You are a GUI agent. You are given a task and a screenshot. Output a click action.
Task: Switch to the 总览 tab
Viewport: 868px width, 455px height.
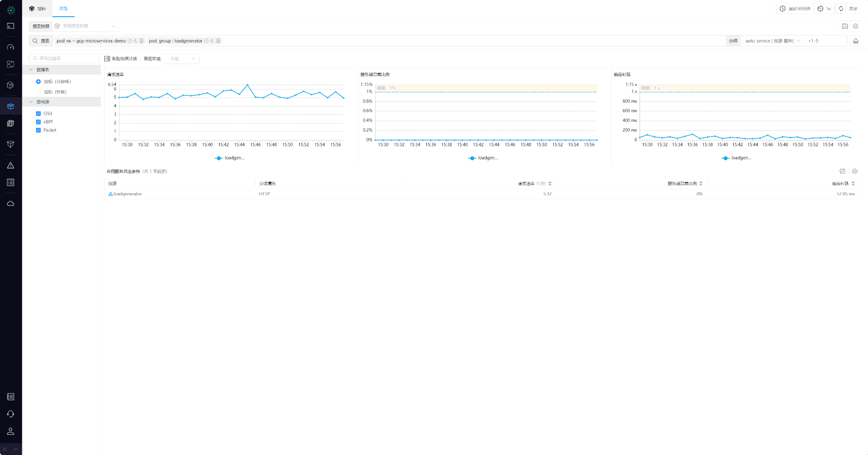(x=64, y=9)
